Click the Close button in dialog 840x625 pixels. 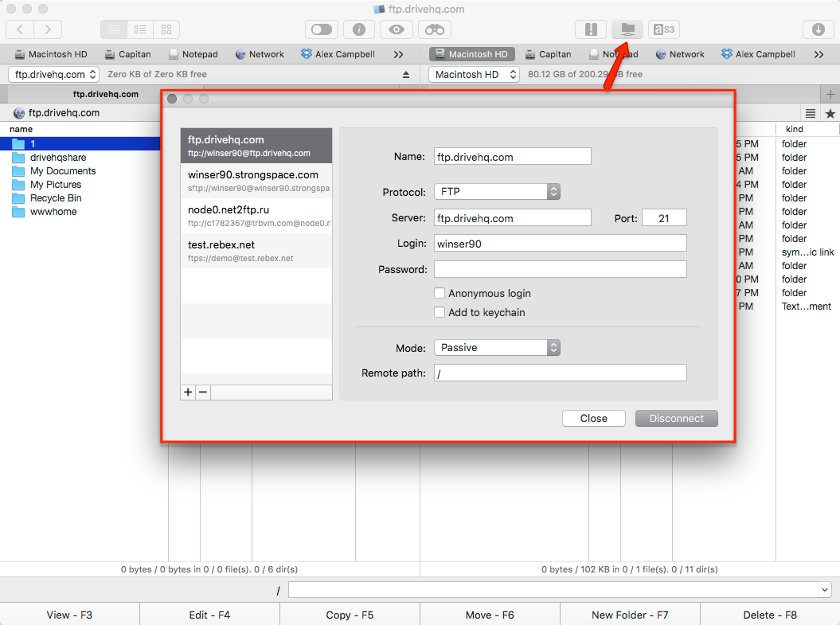[x=593, y=418]
